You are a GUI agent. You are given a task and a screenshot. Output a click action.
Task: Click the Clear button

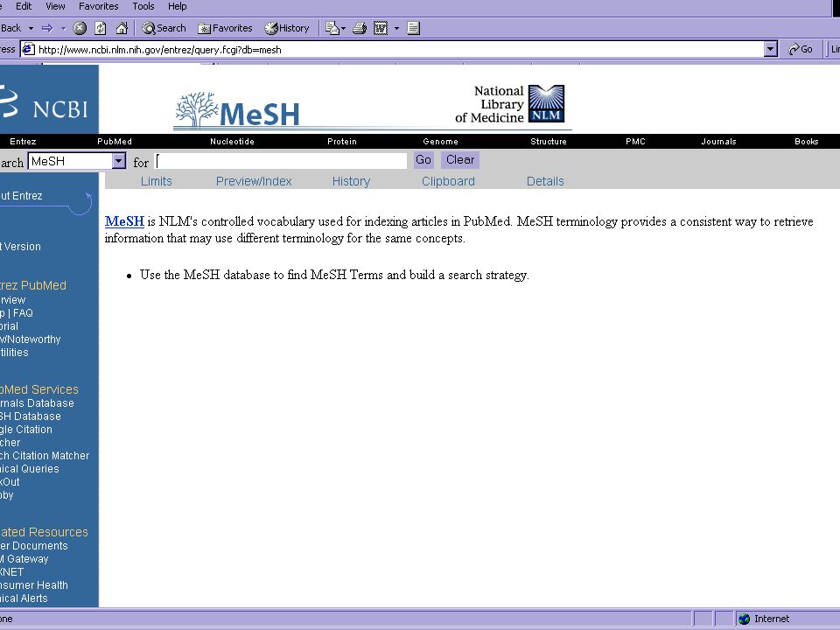(460, 159)
